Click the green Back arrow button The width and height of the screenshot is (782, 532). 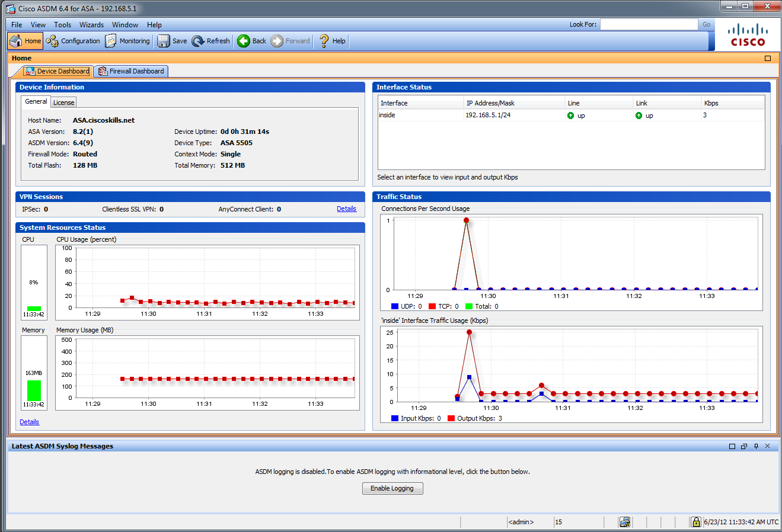tap(252, 41)
